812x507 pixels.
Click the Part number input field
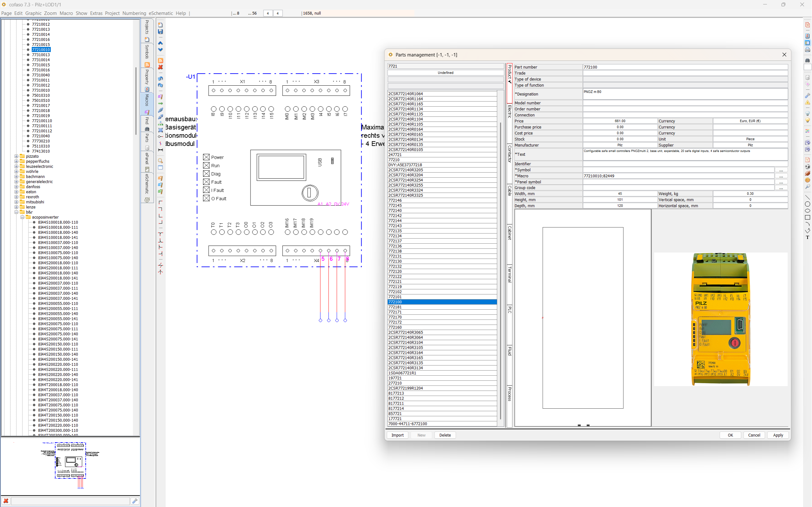pyautogui.click(x=684, y=67)
